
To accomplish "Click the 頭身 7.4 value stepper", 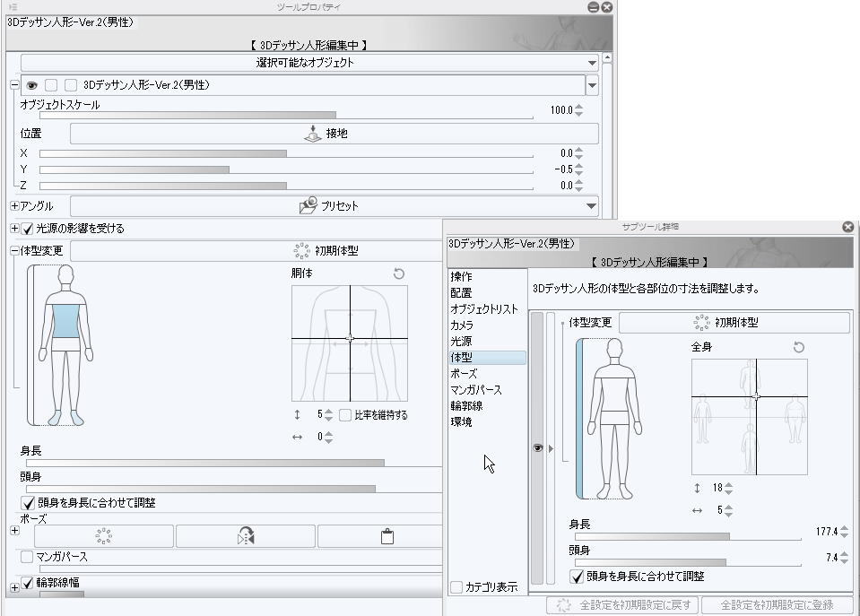I will click(844, 558).
